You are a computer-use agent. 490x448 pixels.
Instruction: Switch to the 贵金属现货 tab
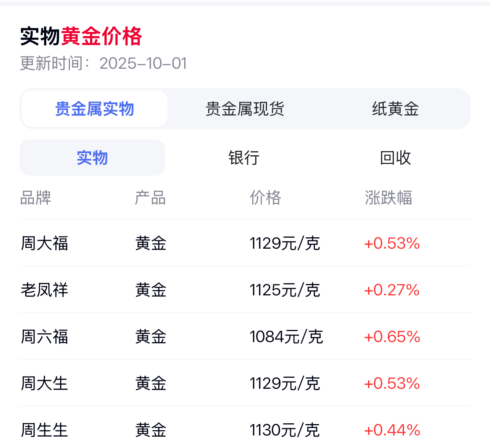coord(245,109)
